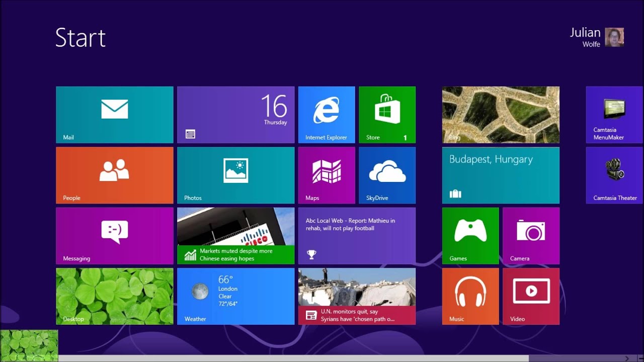This screenshot has height=362, width=644.
Task: Click the horizontal scrollbar thumb
Action: click(293, 358)
